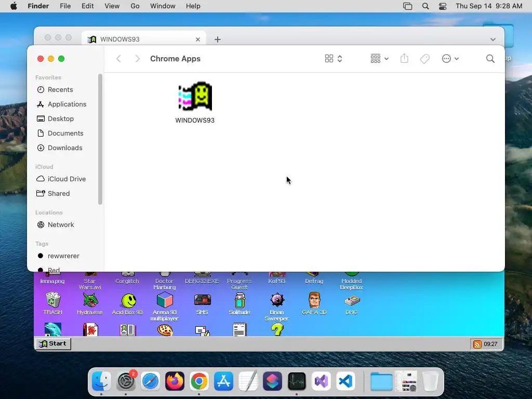
Task: Click the screen mirroring icon in menu bar
Action: pos(407,6)
